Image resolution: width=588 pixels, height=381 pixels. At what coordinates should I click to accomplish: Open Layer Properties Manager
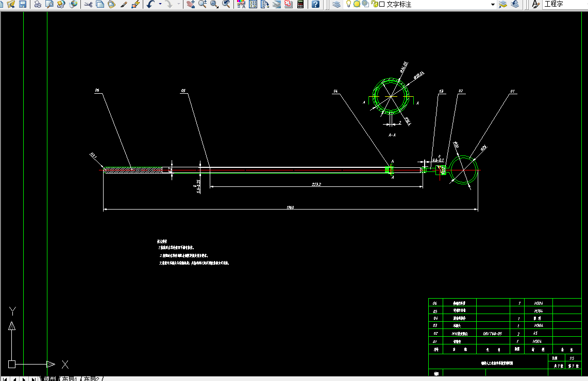[337, 4]
